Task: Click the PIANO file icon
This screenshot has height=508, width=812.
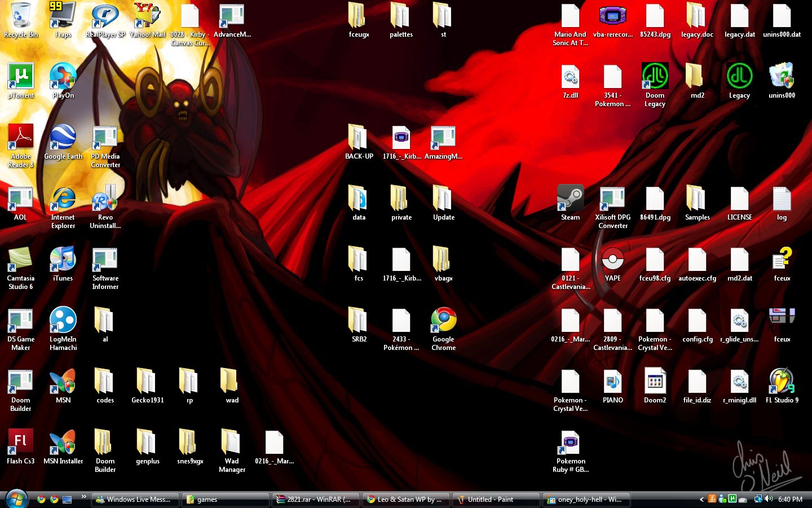Action: 613,386
